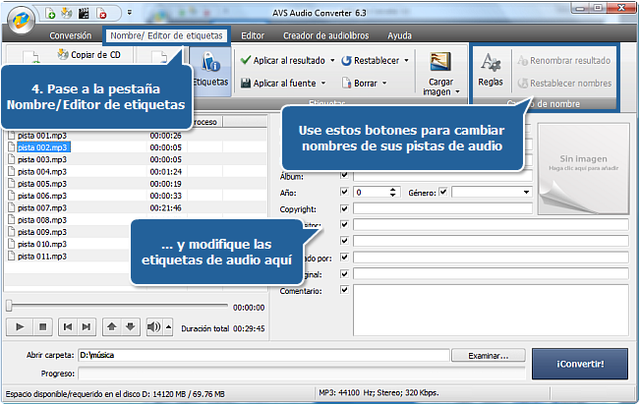640x404 pixels.
Task: Click Copiar de CD
Action: [89, 55]
